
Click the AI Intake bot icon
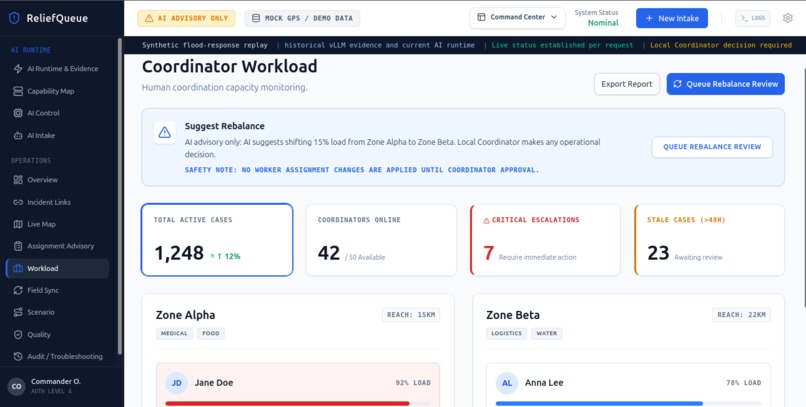(18, 136)
